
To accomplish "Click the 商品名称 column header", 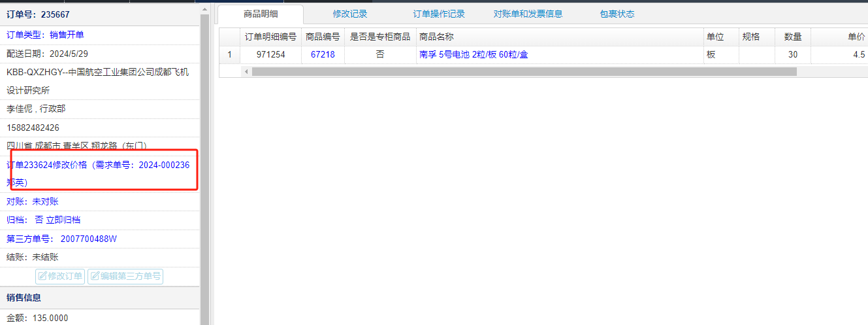I will [560, 37].
